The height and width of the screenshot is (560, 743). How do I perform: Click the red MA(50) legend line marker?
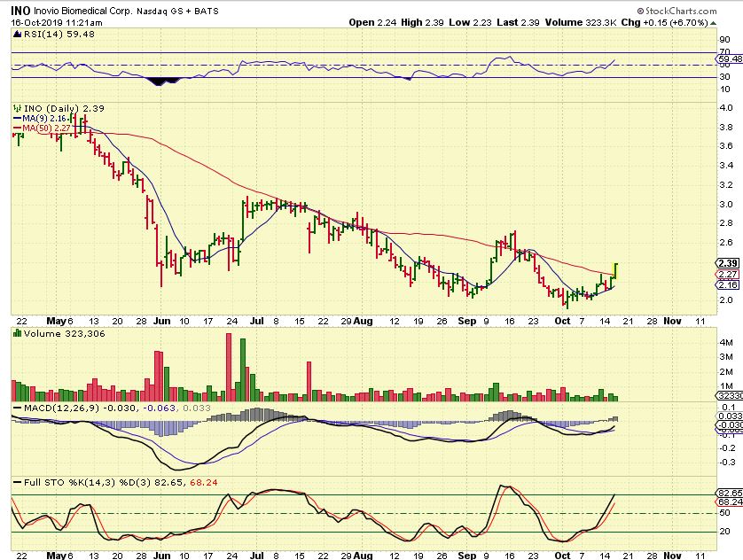(15, 128)
